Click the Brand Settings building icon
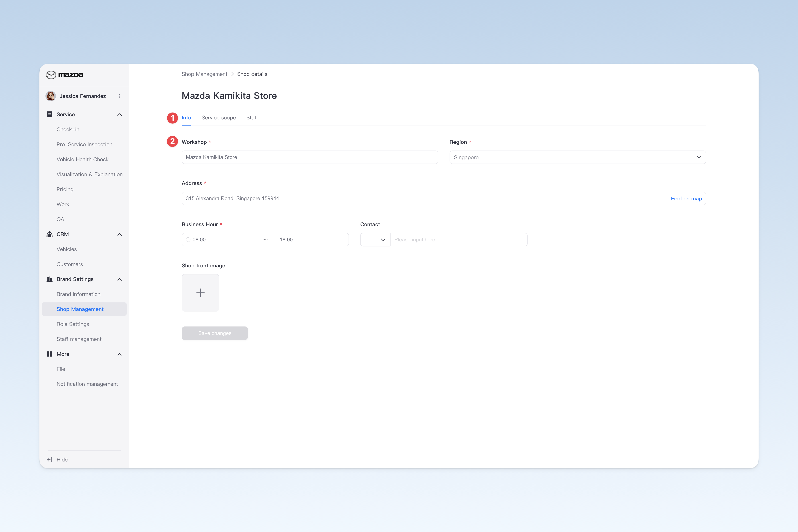Viewport: 798px width, 532px height. 49,279
